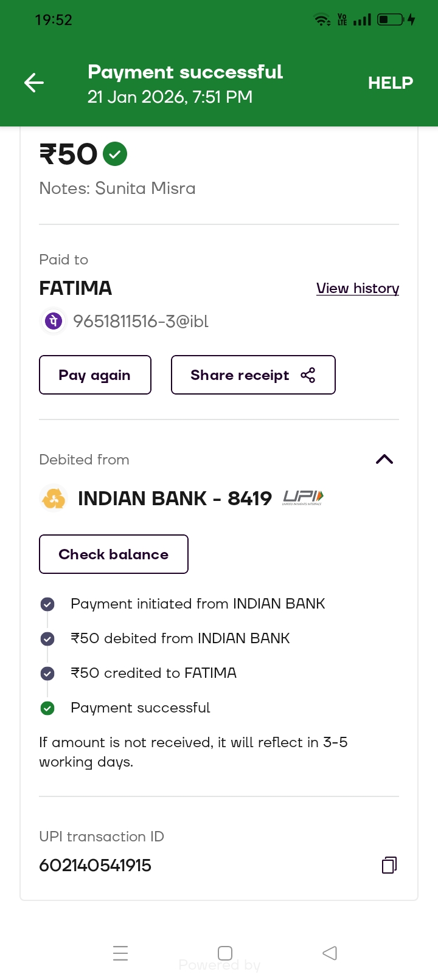The height and width of the screenshot is (980, 438).
Task: Select the UPI transaction ID number
Action: click(96, 865)
